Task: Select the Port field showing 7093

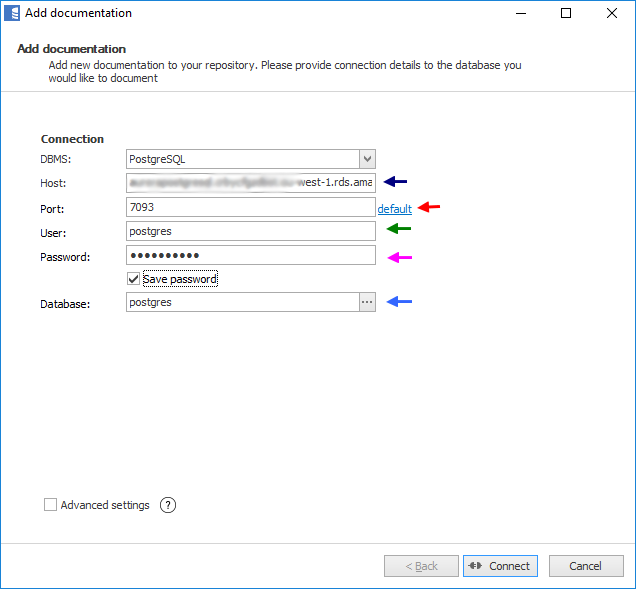Action: pyautogui.click(x=250, y=207)
